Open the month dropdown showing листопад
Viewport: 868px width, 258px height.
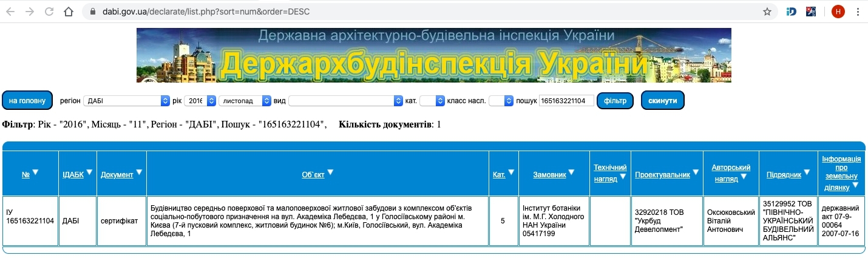coord(245,101)
